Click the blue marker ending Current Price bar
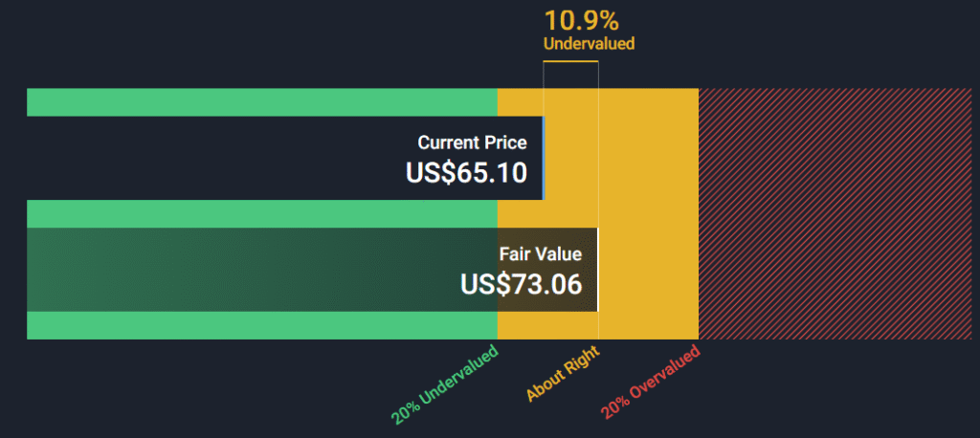Viewport: 980px width, 438px height. (544, 158)
